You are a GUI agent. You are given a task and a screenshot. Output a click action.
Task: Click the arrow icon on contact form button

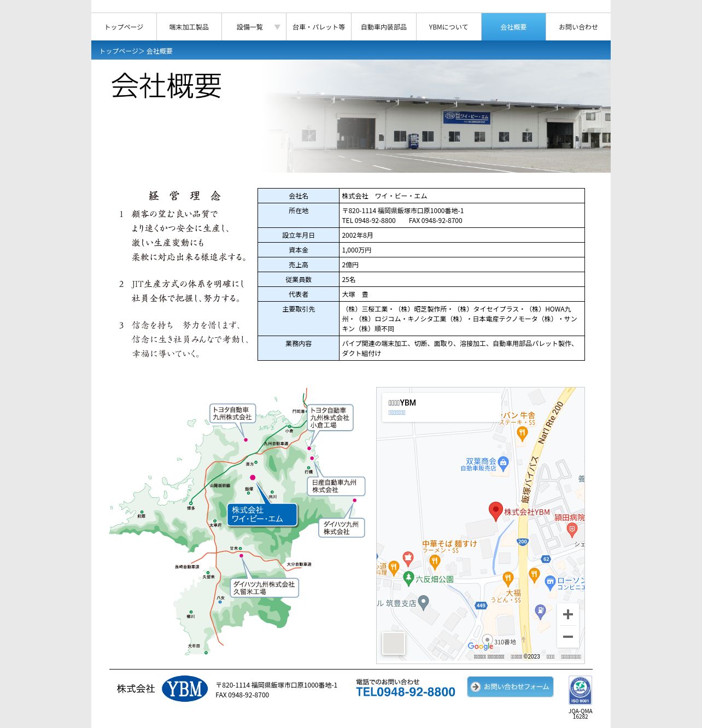click(476, 687)
